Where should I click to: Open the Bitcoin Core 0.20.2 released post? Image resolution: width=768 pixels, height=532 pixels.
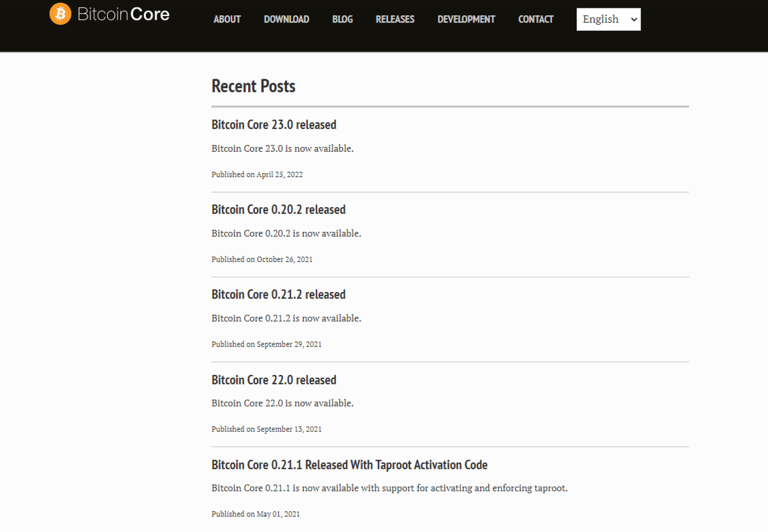[278, 209]
